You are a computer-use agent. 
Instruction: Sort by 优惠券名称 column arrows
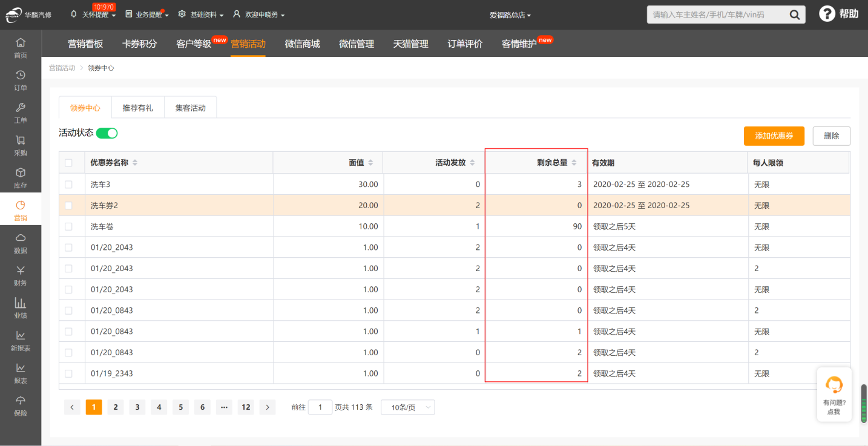(135, 163)
